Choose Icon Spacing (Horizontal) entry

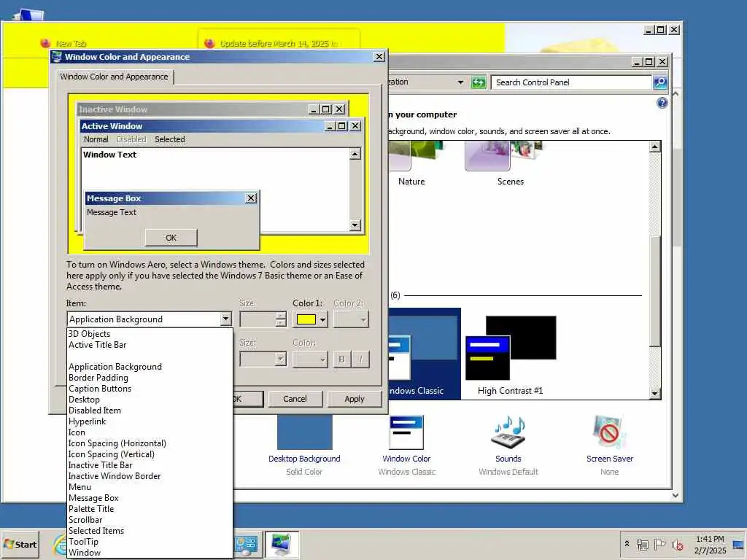click(x=150, y=443)
